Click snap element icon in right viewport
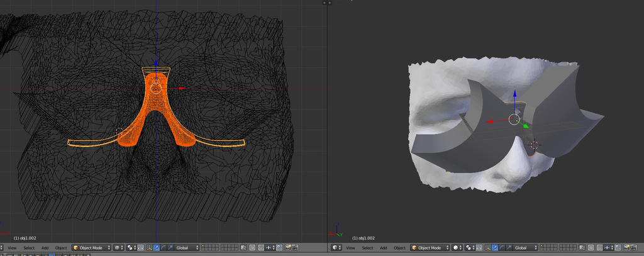The width and height of the screenshot is (644, 256). click(607, 248)
